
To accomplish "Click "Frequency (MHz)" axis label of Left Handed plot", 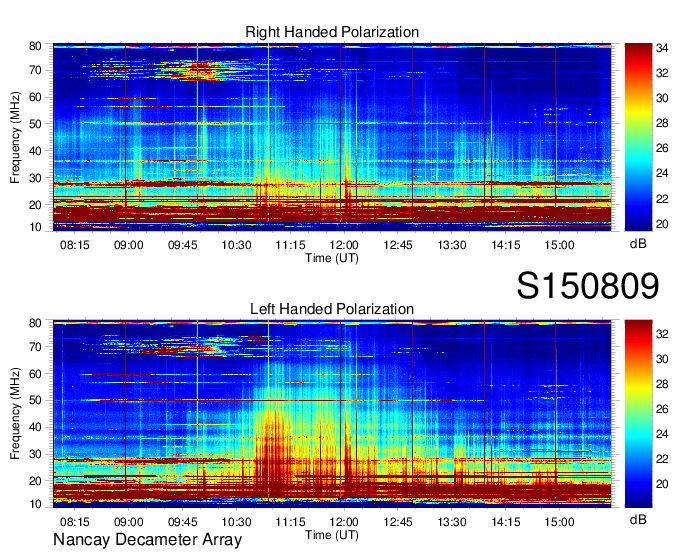I will pyautogui.click(x=15, y=414).
